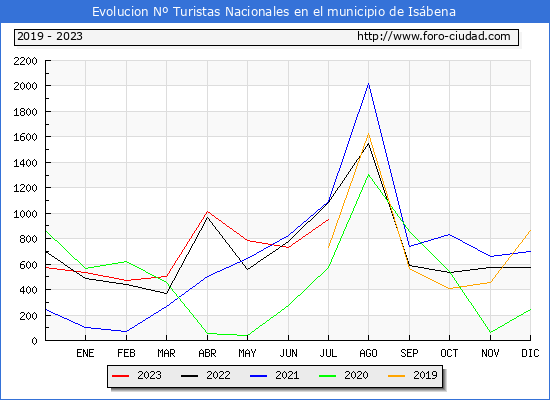
Task: Click the black 2022 legend swatch
Action: (x=189, y=376)
